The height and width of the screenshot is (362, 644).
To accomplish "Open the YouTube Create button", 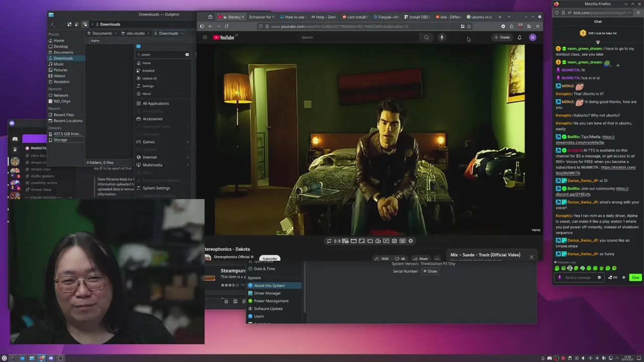I will (502, 37).
